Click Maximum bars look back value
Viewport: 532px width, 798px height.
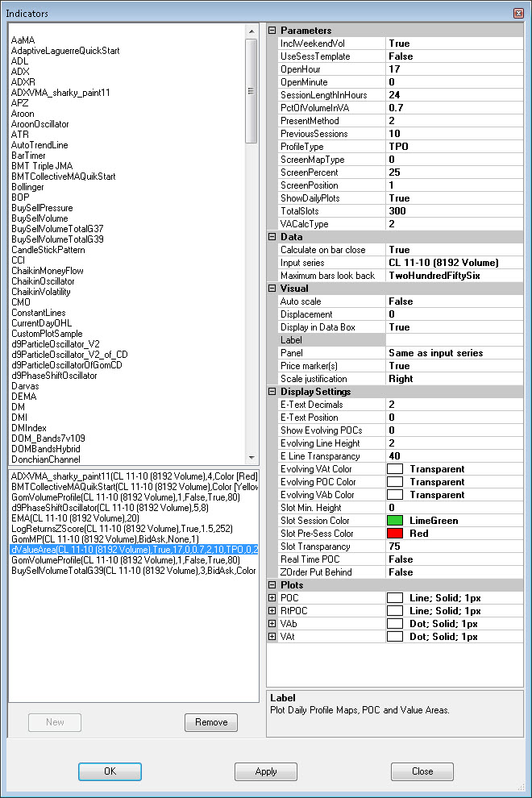coord(455,276)
